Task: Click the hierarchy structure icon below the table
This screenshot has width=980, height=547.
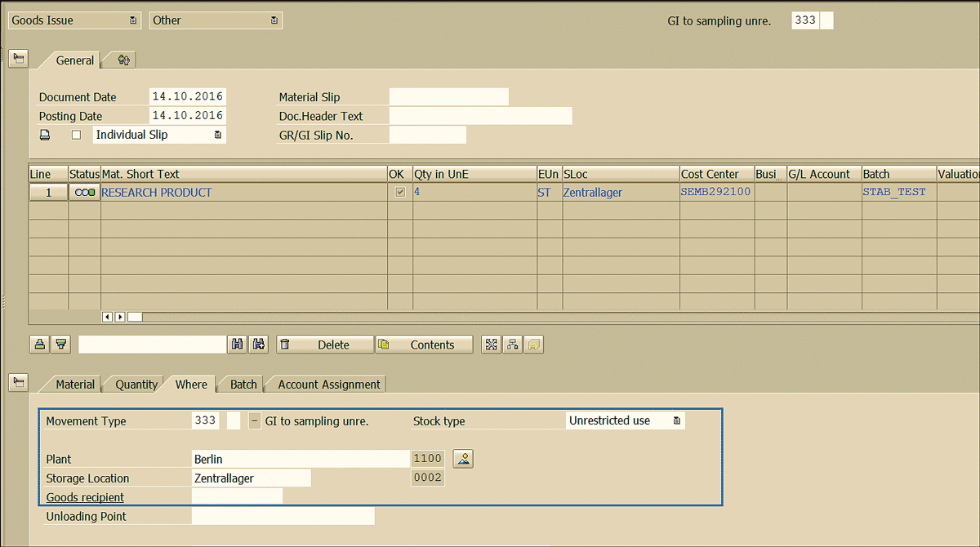Action: pos(512,345)
